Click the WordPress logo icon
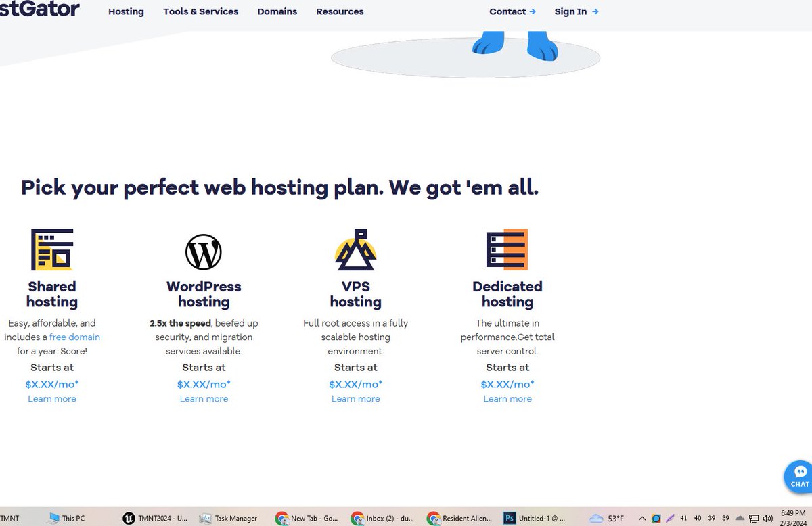Viewport: 812px width, 526px height. (204, 252)
